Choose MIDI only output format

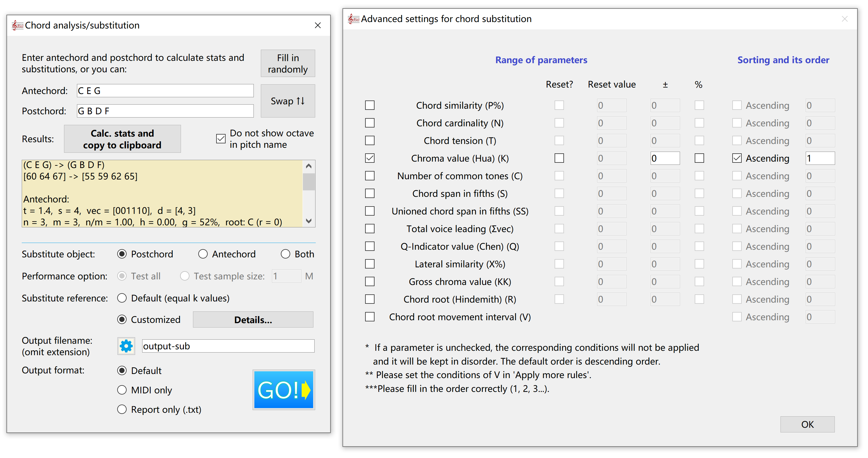122,390
